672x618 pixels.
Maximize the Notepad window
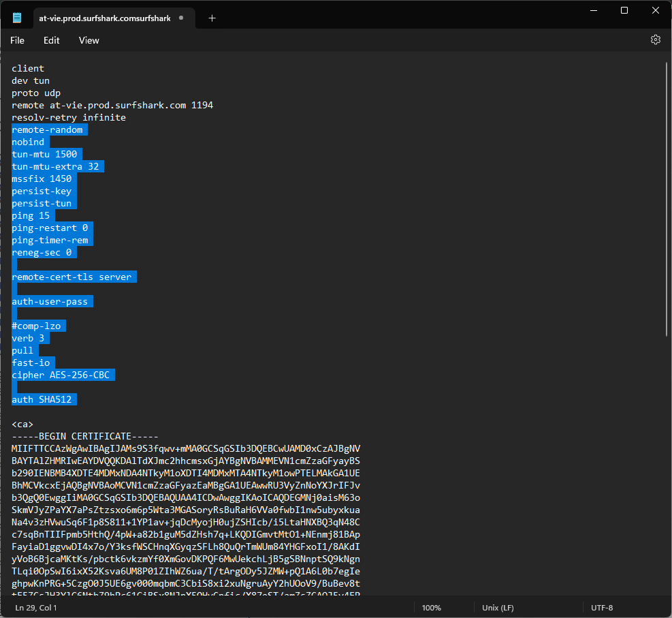(624, 10)
